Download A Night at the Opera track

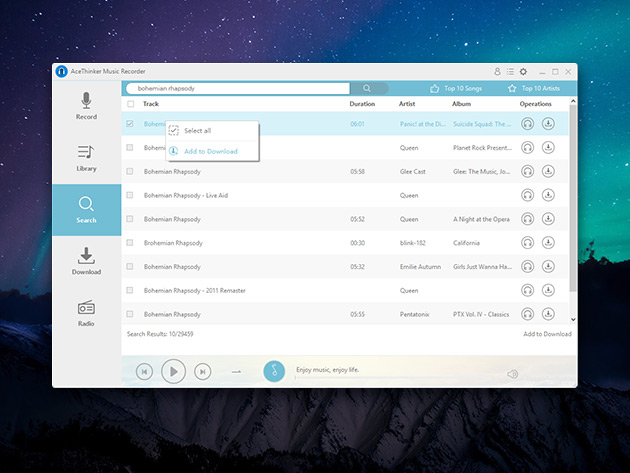(548, 219)
